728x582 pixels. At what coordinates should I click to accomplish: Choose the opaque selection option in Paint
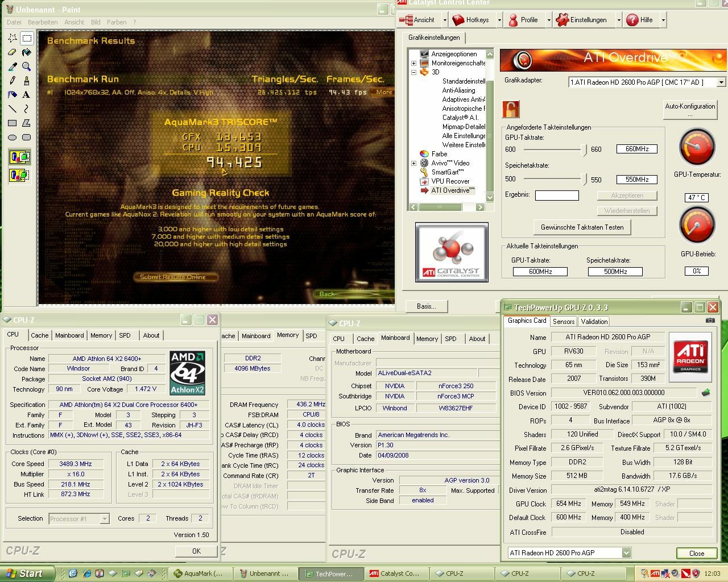(20, 157)
